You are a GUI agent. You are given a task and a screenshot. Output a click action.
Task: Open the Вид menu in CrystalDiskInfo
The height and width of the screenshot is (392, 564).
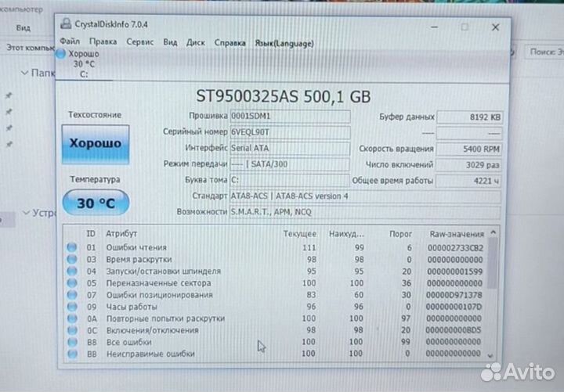coord(170,42)
